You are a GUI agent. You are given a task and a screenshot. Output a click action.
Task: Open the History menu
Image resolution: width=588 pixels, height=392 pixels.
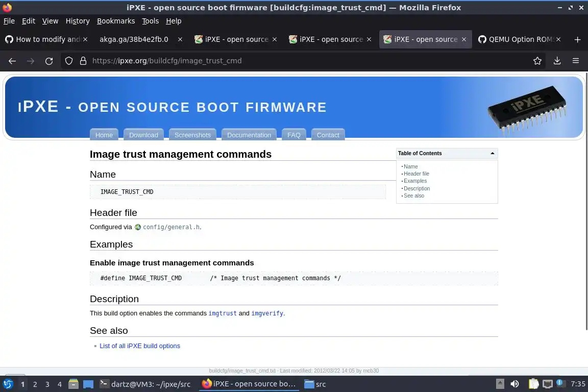78,21
